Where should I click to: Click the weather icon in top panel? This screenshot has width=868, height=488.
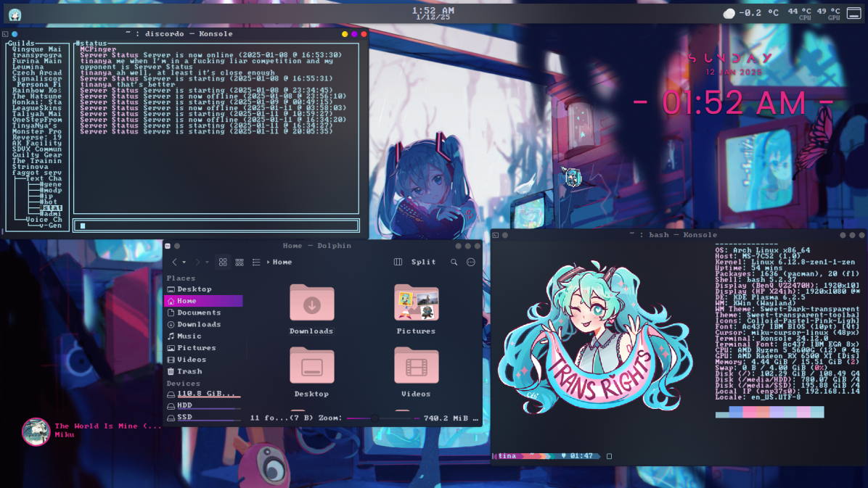729,13
